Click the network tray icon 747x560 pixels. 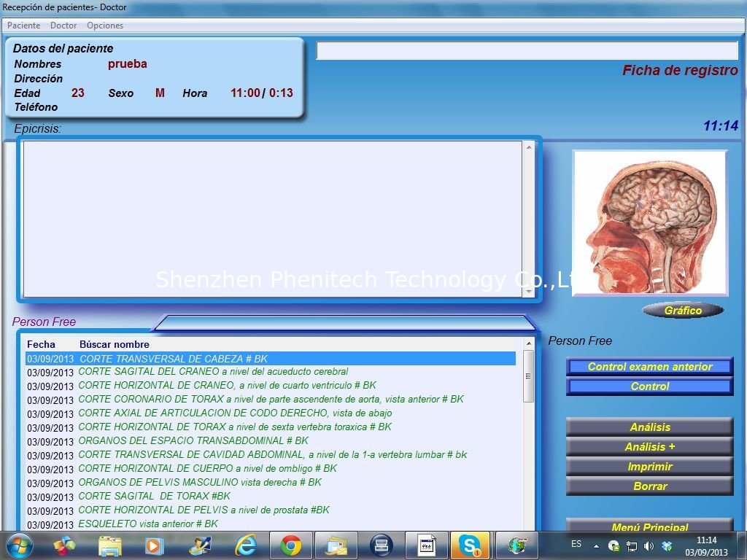pyautogui.click(x=631, y=546)
